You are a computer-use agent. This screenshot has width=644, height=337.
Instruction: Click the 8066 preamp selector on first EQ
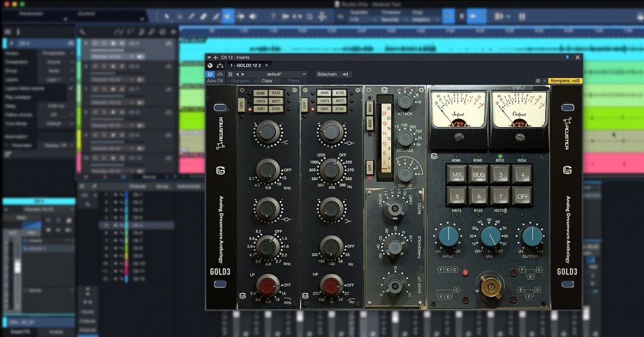pyautogui.click(x=260, y=93)
